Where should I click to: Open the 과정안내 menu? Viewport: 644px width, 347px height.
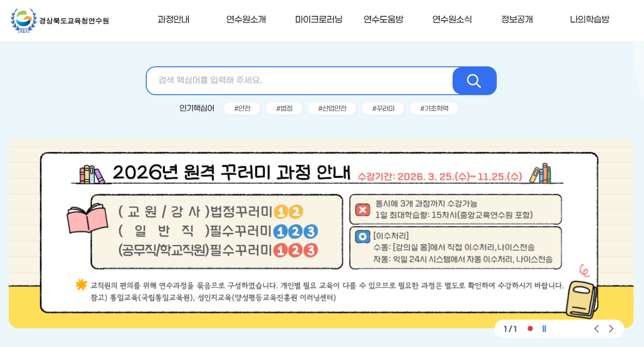pyautogui.click(x=173, y=20)
